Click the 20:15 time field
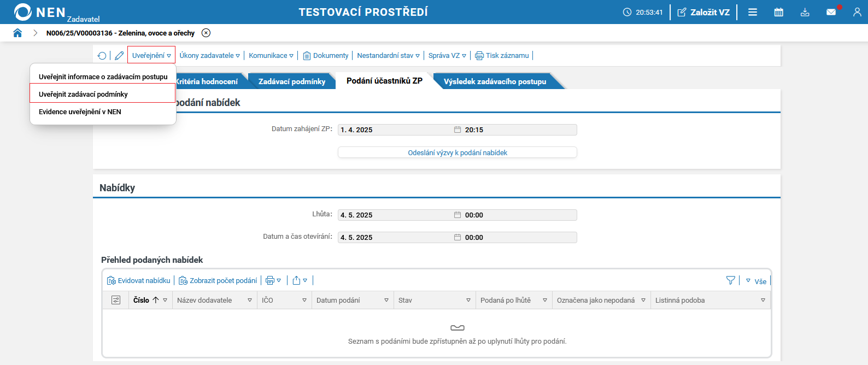The height and width of the screenshot is (365, 868). point(520,129)
